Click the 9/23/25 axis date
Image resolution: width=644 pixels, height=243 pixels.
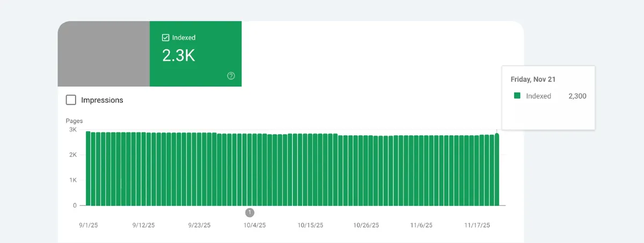pyautogui.click(x=200, y=225)
